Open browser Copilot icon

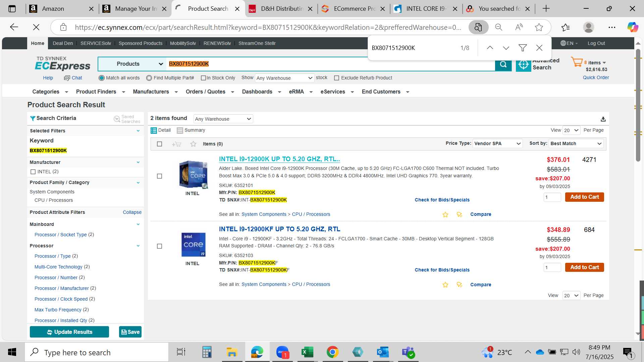633,27
